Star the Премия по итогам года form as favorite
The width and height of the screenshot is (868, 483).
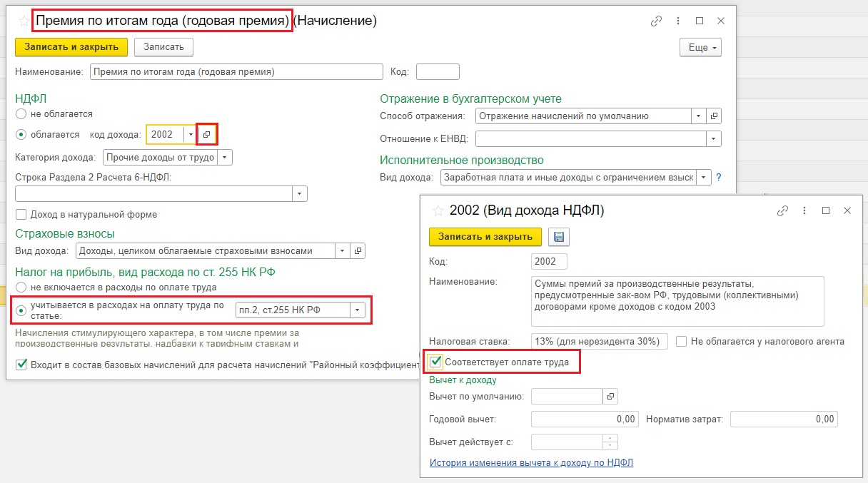click(x=24, y=21)
